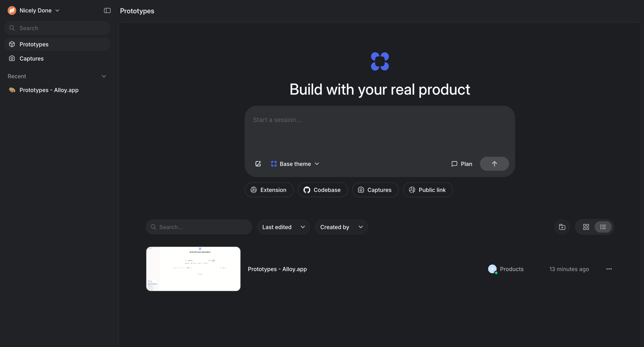644x347 pixels.
Task: Toggle the sidebar collapse icon
Action: click(107, 11)
